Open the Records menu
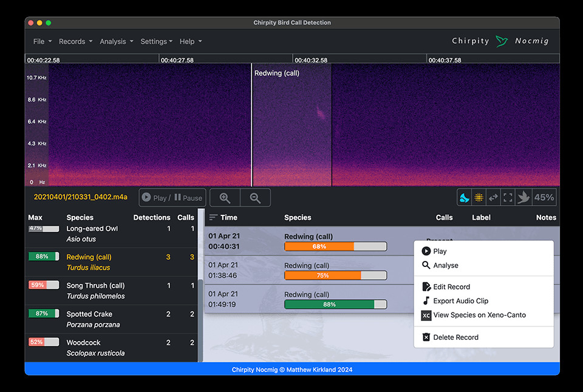Screen dimensions: 583x392 (75, 42)
